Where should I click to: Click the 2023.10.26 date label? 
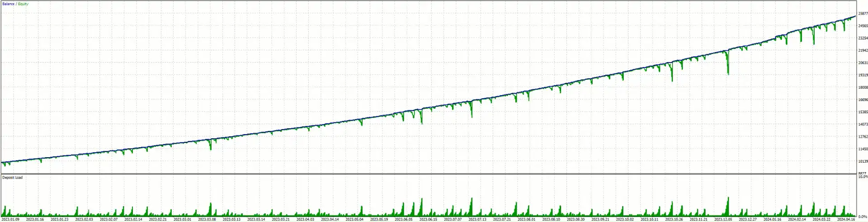(674, 219)
